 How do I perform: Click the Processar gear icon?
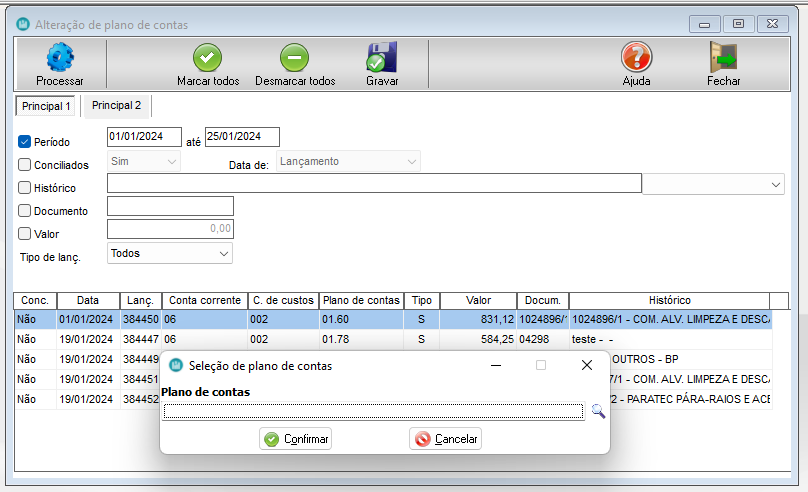pos(59,58)
